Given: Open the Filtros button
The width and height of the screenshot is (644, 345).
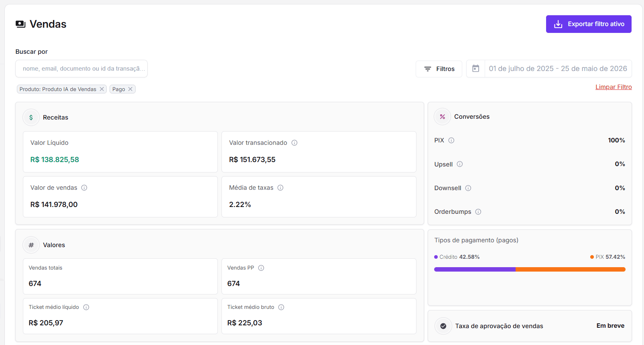Looking at the screenshot, I should pos(439,69).
